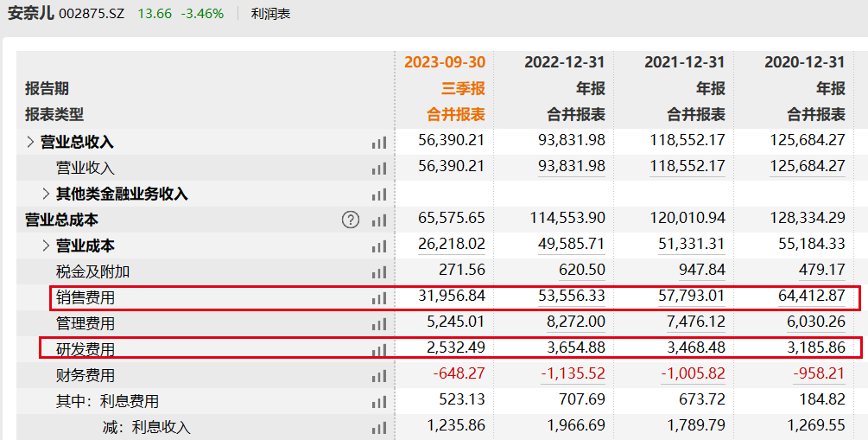Expand the 营业成本 breakdown

click(47, 246)
